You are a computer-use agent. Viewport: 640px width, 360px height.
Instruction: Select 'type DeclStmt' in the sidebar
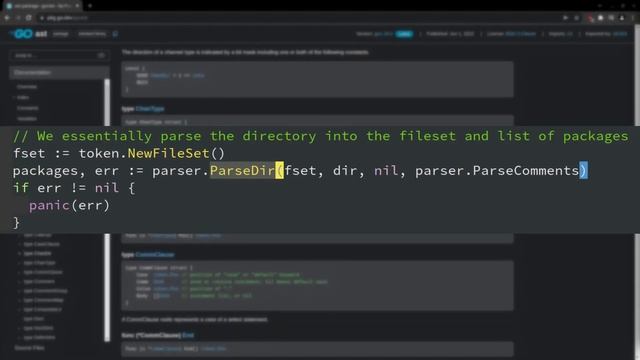pos(38,328)
